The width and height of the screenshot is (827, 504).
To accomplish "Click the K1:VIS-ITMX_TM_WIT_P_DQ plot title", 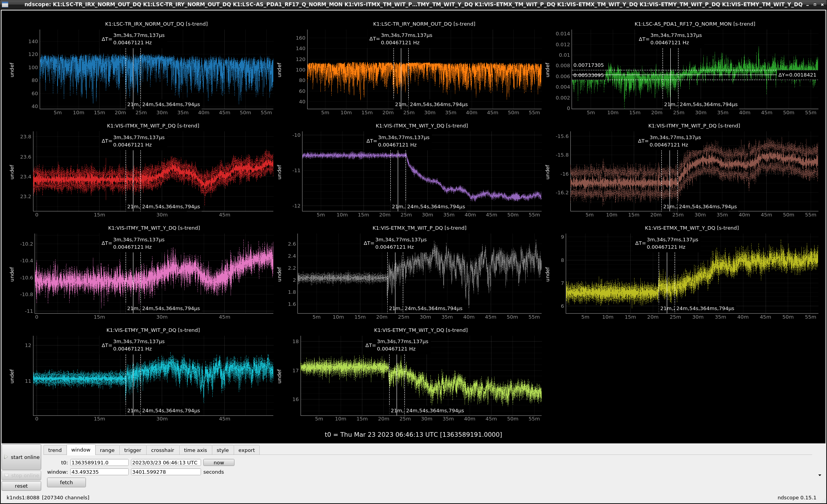I will 153,126.
